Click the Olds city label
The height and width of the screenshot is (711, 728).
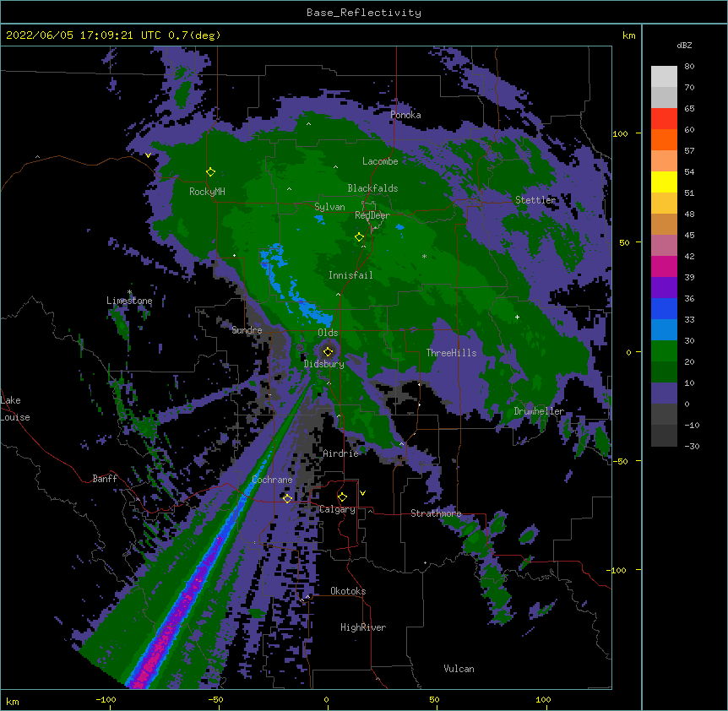pos(328,333)
